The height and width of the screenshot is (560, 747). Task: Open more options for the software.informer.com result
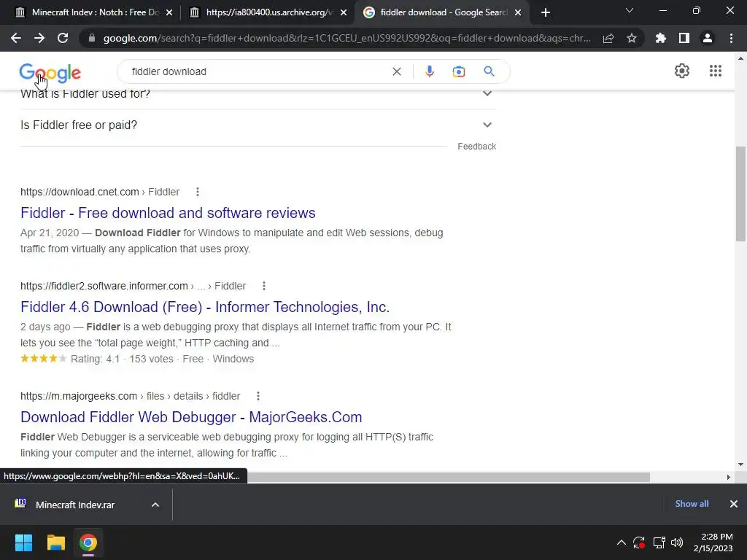click(264, 286)
